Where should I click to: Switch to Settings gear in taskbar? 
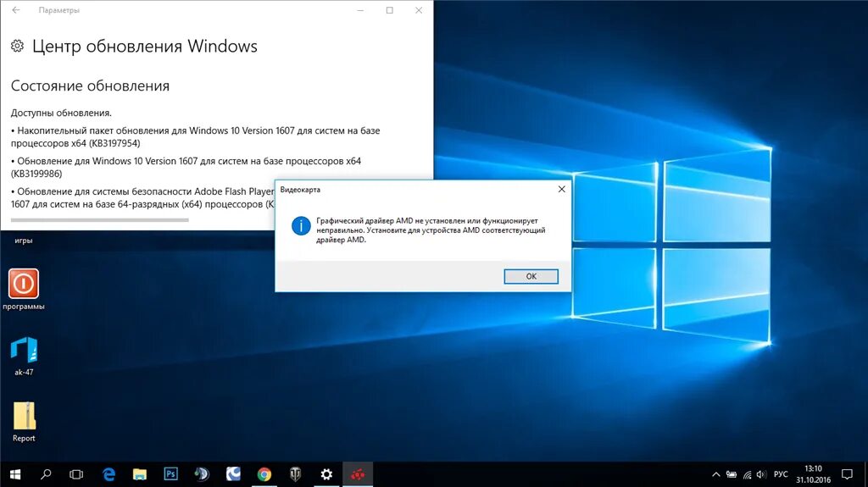coord(326,474)
